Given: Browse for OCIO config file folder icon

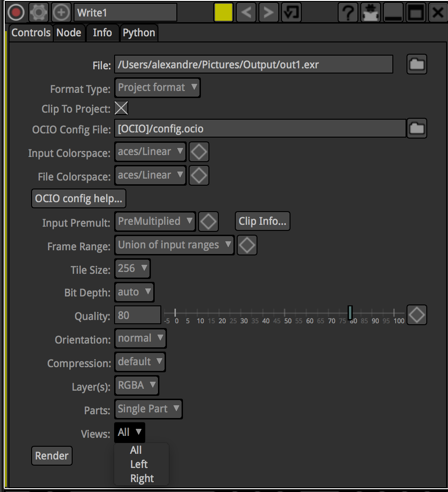Looking at the screenshot, I should [x=416, y=129].
